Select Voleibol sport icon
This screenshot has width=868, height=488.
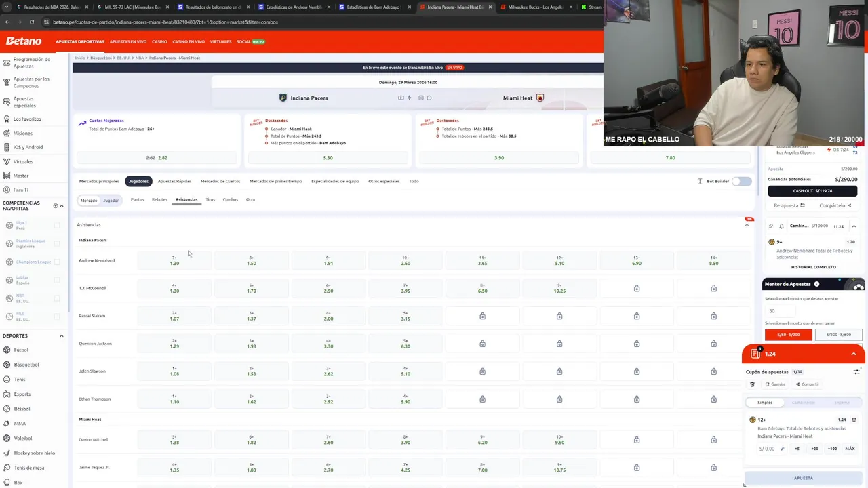[x=7, y=438]
